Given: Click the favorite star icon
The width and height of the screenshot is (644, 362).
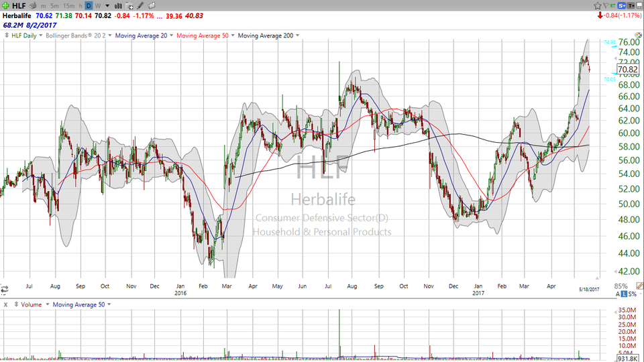Looking at the screenshot, I should tap(598, 6).
